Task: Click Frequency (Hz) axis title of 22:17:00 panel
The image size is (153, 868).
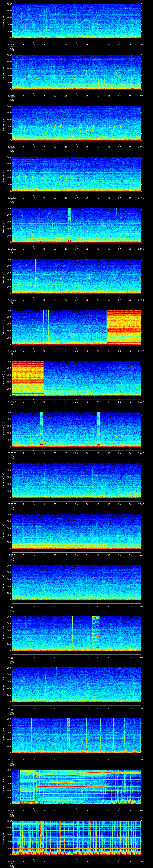Action: pos(4,21)
